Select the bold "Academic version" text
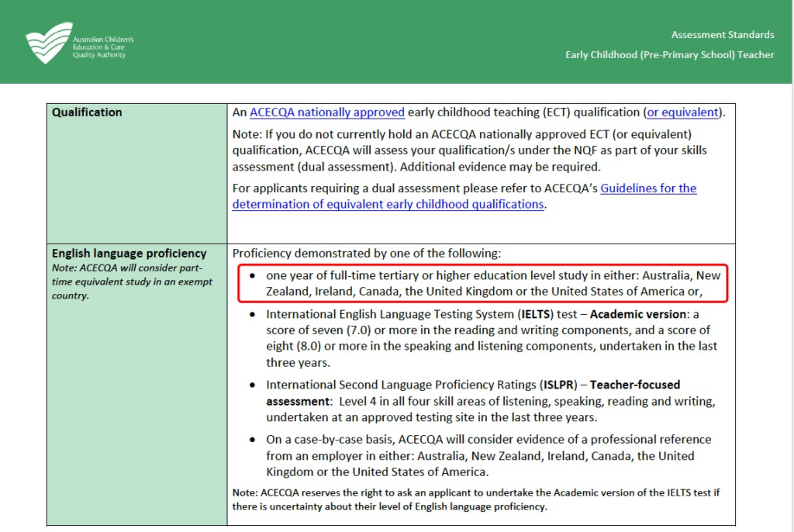 pyautogui.click(x=638, y=314)
